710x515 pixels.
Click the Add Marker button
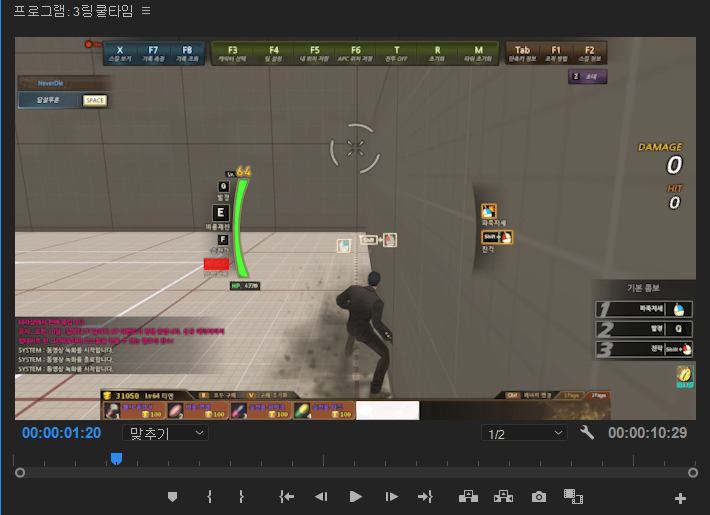(172, 497)
